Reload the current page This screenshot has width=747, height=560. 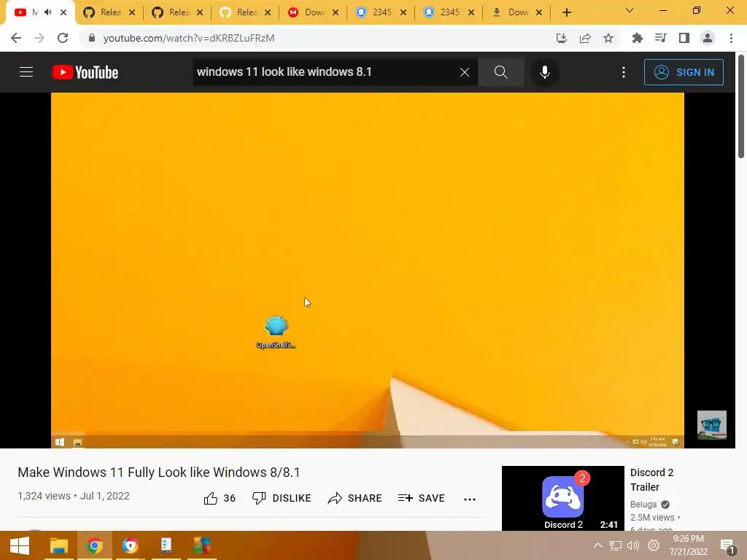click(x=63, y=38)
